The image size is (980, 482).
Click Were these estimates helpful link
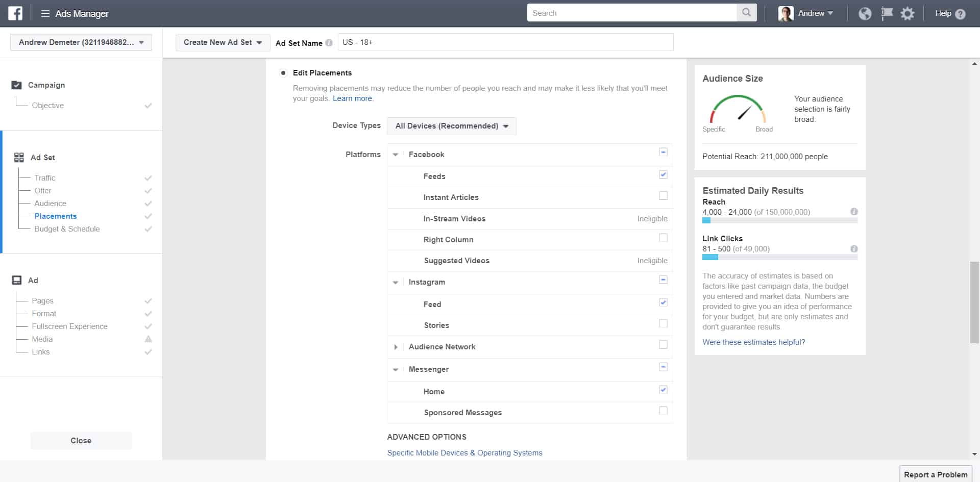pyautogui.click(x=753, y=342)
